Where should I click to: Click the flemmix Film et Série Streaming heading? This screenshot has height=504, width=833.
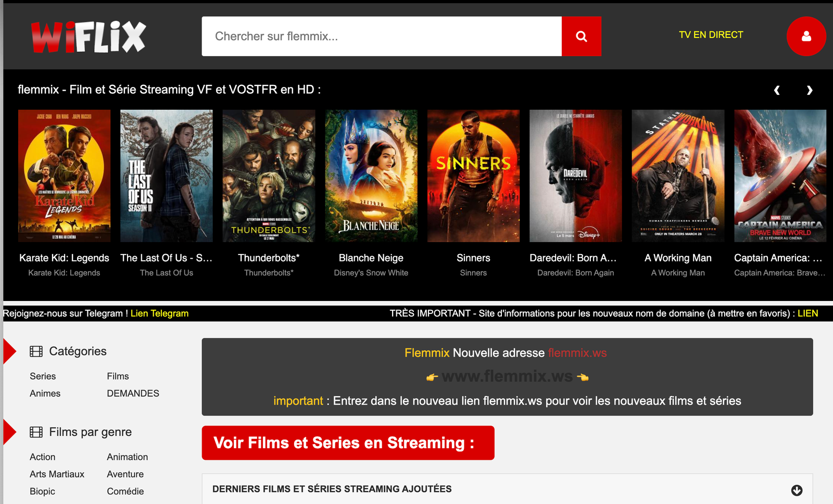point(169,90)
